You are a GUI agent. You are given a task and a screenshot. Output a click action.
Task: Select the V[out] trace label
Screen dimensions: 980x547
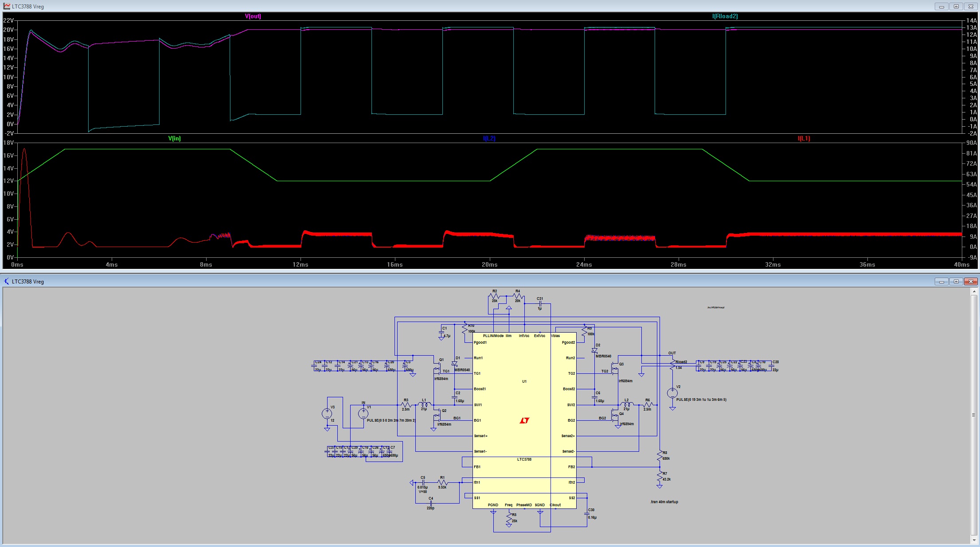coord(253,16)
